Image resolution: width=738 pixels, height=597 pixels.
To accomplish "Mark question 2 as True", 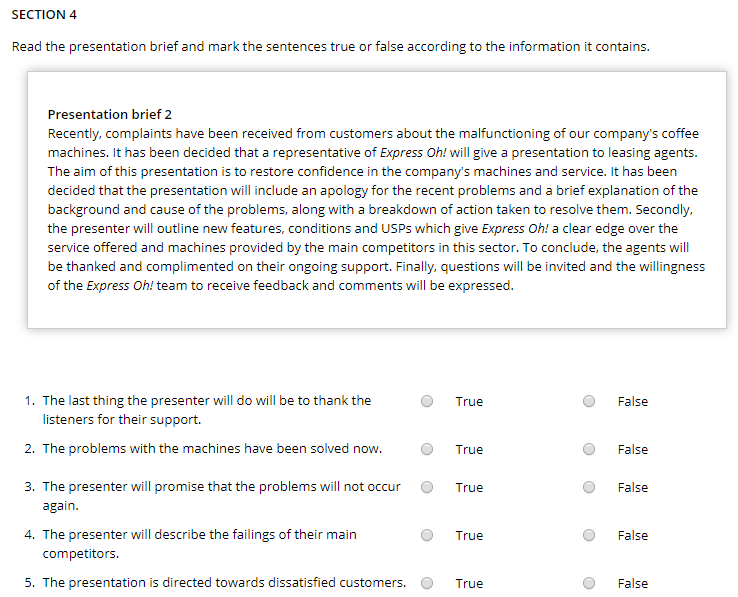I will click(427, 449).
